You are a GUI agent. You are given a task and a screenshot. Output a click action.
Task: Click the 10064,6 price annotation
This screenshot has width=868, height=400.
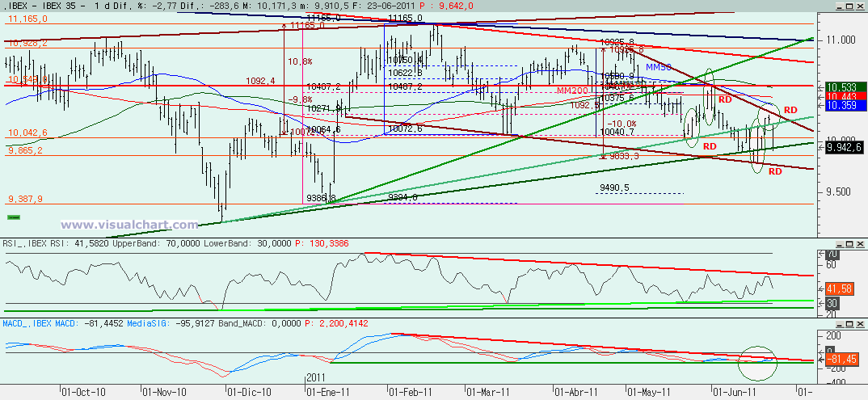(323, 129)
